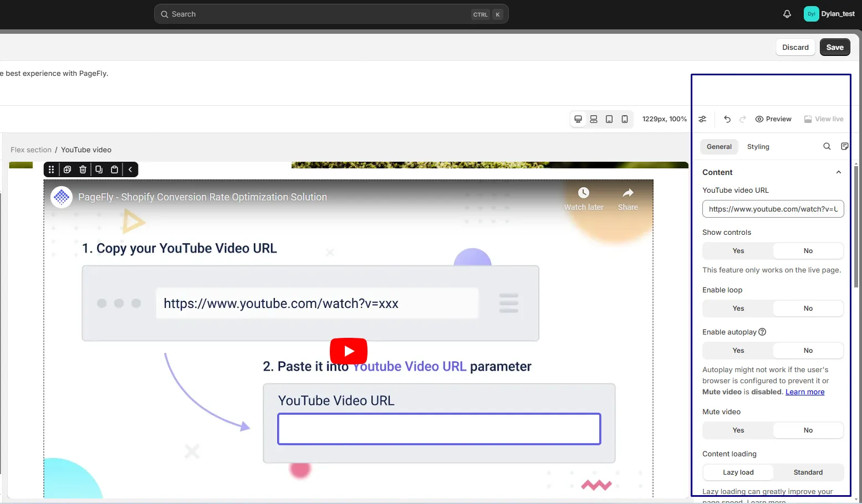Set Enable loop to No

point(808,308)
